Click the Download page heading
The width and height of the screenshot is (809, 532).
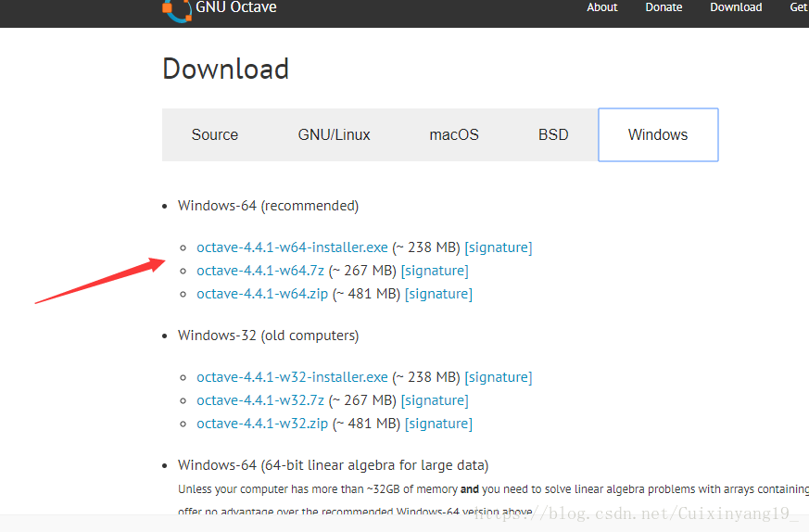[x=225, y=69]
